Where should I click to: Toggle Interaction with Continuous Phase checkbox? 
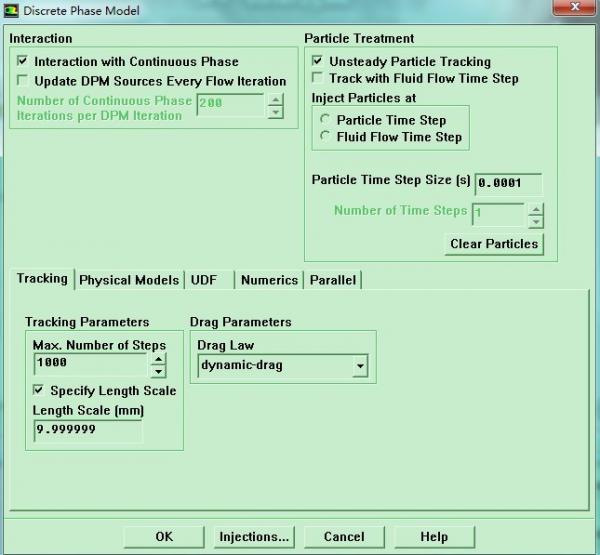22,61
